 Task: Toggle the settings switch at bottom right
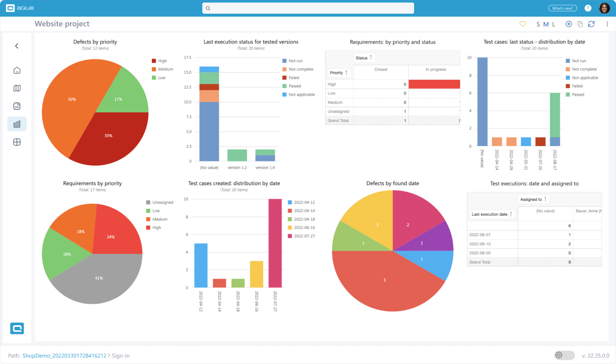point(564,355)
